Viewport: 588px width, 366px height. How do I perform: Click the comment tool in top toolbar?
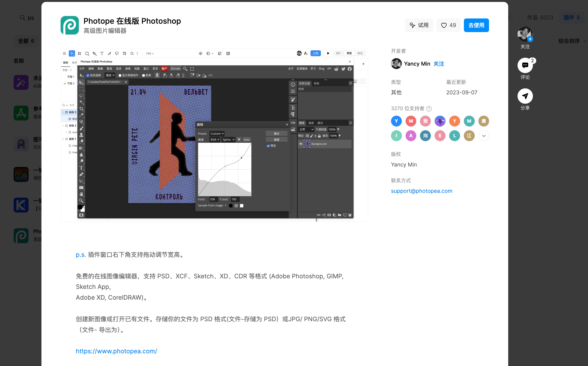117,53
